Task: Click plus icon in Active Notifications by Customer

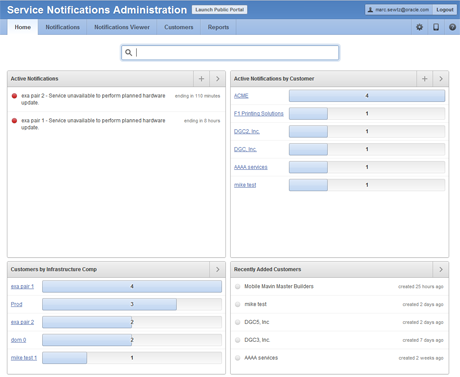Action: (x=424, y=79)
